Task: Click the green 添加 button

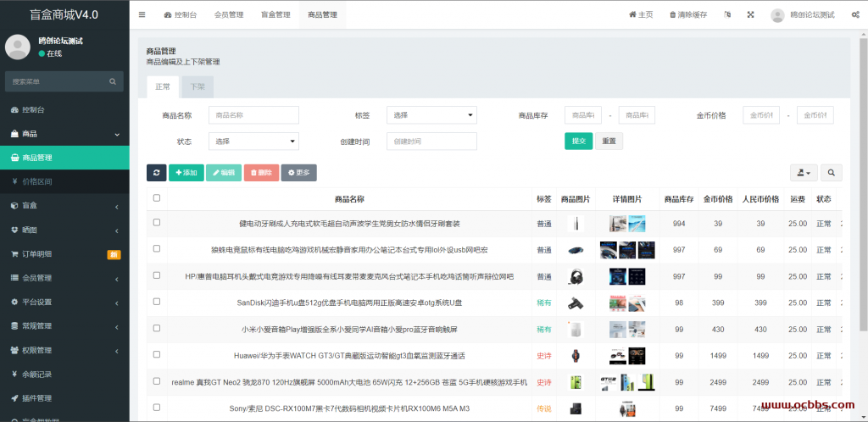Action: tap(186, 173)
